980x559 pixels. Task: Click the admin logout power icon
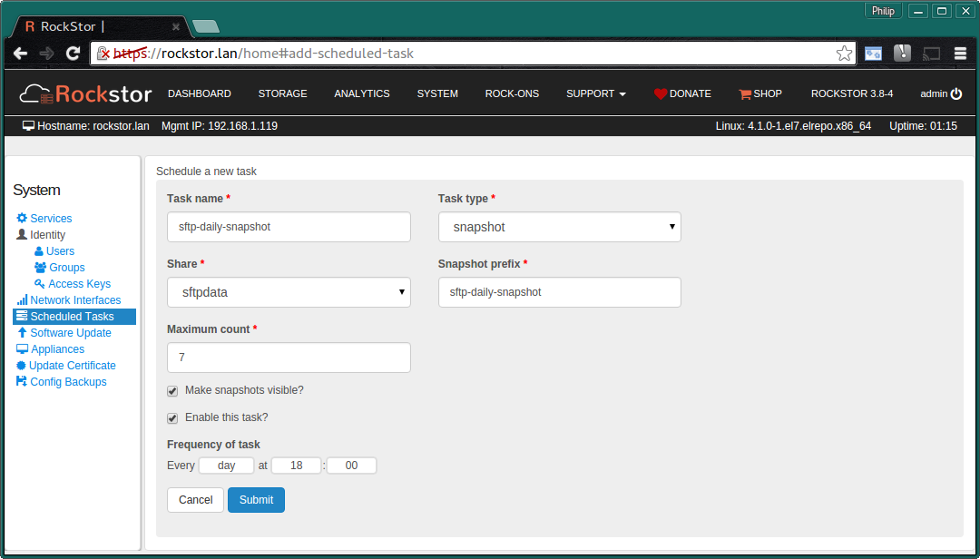click(956, 93)
